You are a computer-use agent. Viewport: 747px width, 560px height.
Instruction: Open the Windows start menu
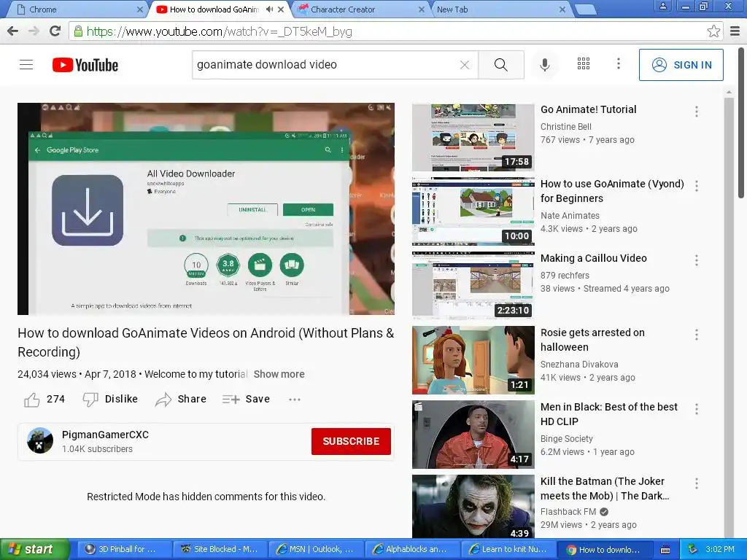(34, 549)
